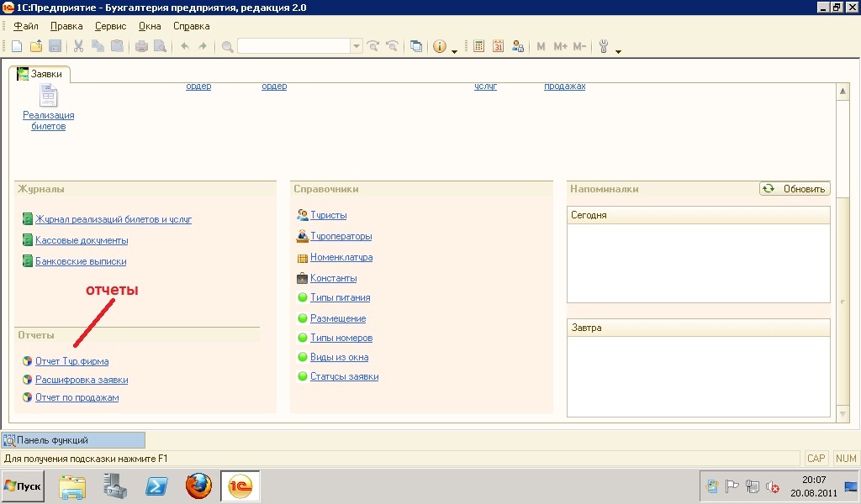861x504 pixels.
Task: Click the Панель функций window button
Action: [x=74, y=440]
